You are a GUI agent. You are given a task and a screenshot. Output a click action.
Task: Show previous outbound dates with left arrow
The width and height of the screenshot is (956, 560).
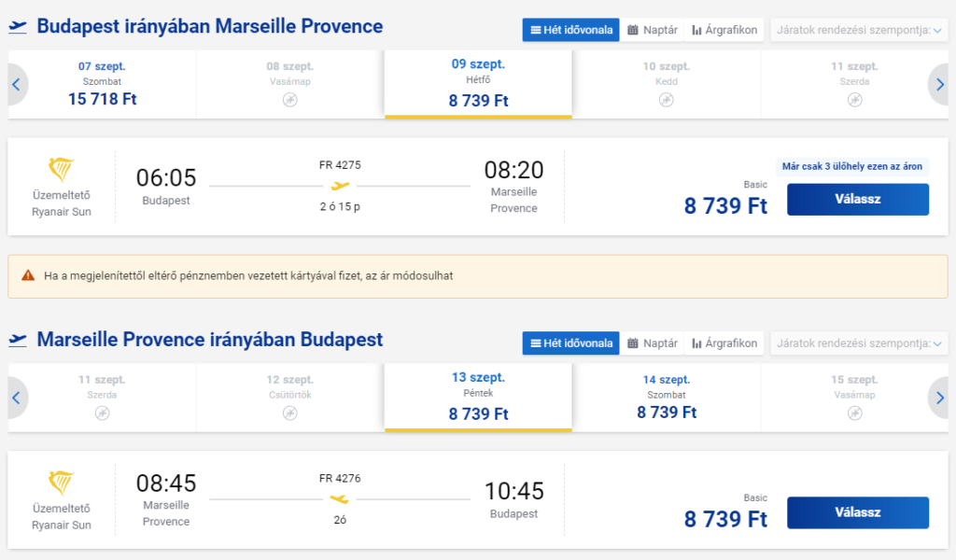tap(16, 85)
